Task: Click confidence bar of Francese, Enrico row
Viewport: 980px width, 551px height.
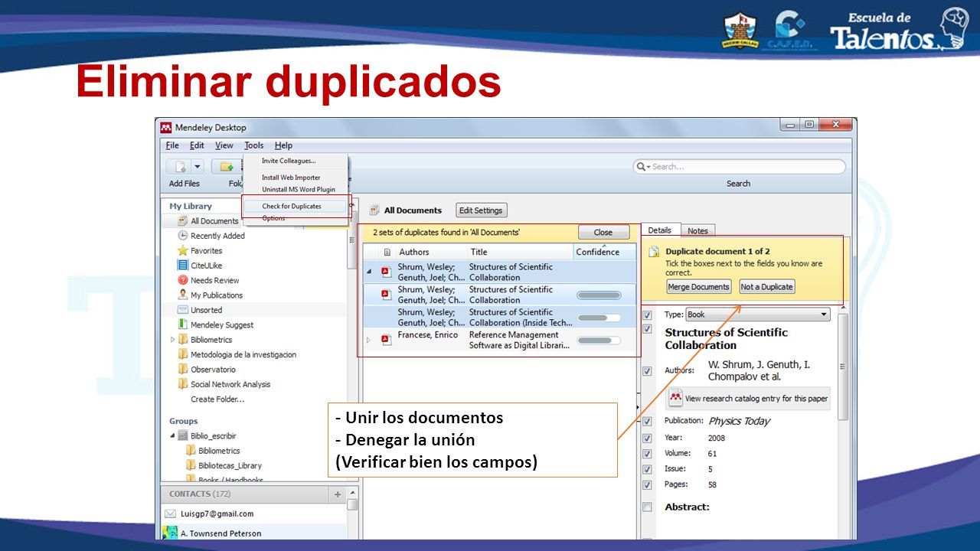Action: pyautogui.click(x=599, y=341)
